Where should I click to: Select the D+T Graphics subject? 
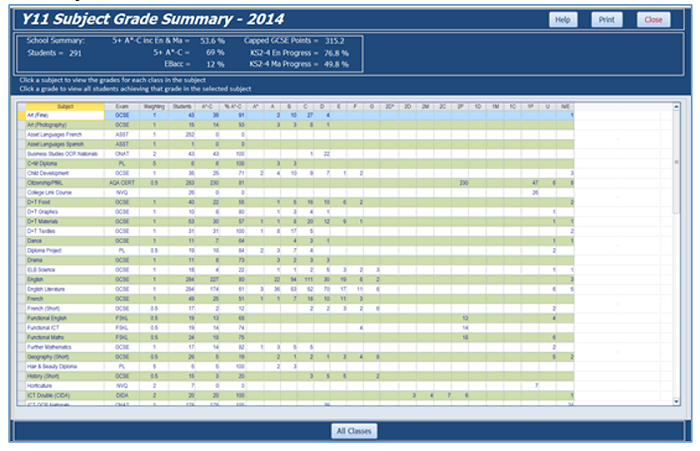click(65, 212)
